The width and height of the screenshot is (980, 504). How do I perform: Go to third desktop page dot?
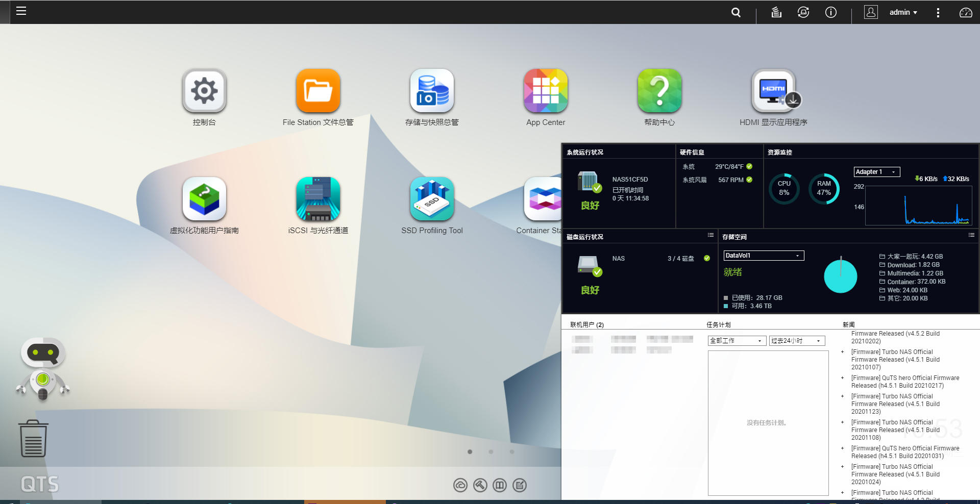pos(512,451)
